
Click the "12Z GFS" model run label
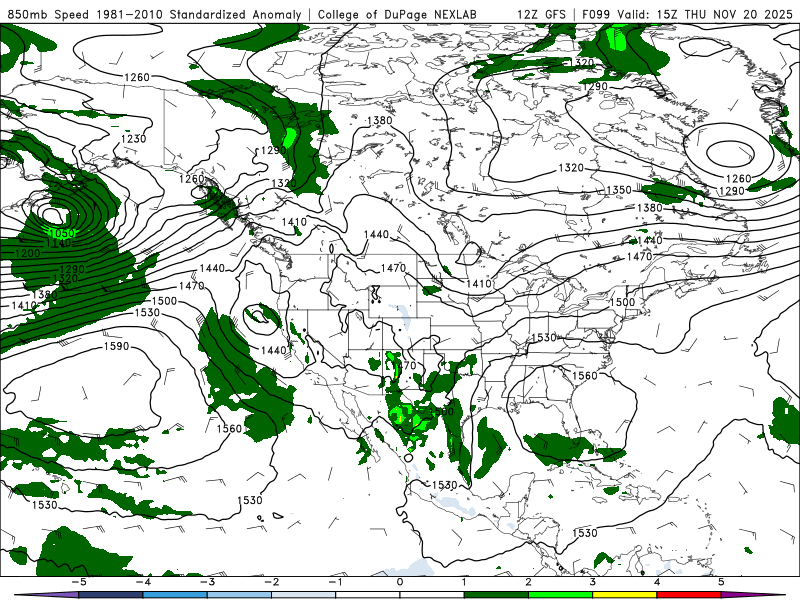541,14
